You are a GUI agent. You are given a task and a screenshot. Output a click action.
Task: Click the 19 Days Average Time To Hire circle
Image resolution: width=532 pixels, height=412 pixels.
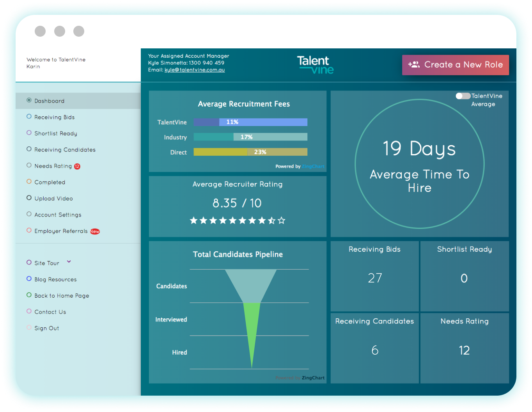[x=420, y=164]
